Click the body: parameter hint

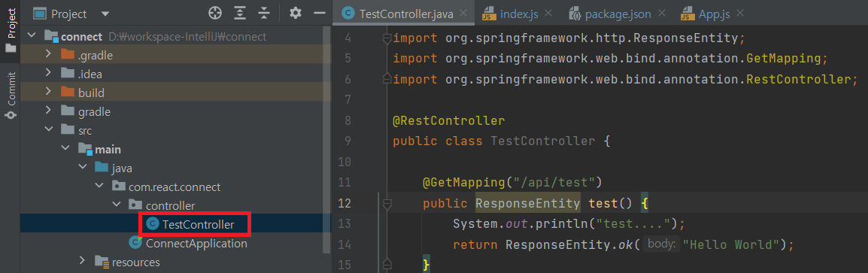pyautogui.click(x=662, y=244)
